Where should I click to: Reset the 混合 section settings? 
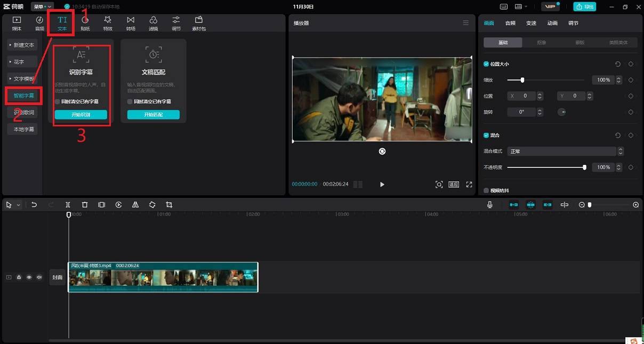(x=618, y=135)
